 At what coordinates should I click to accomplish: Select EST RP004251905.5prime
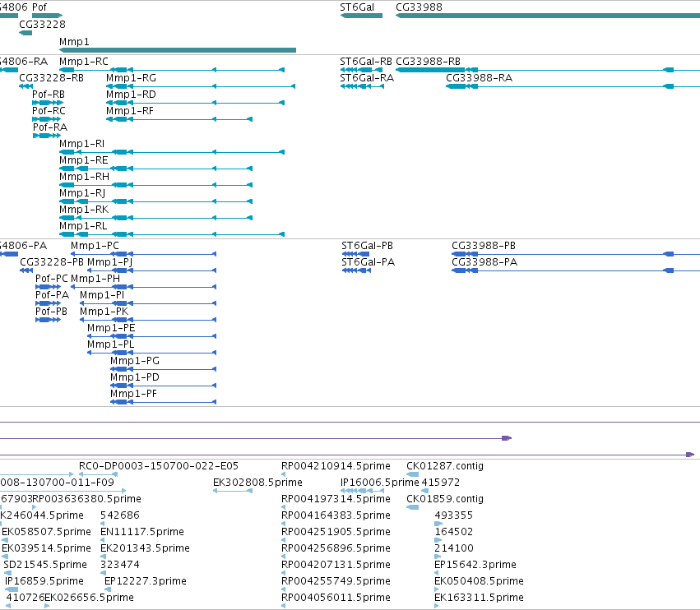coord(336,533)
